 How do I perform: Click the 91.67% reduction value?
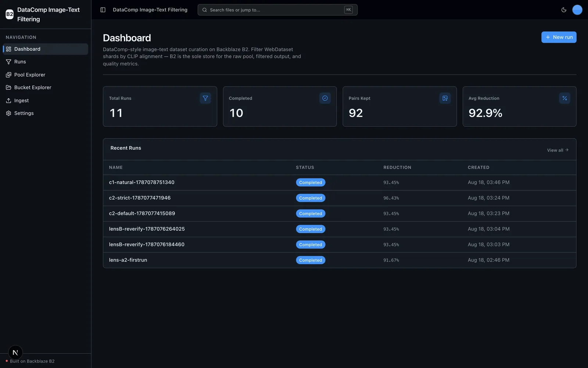391,260
